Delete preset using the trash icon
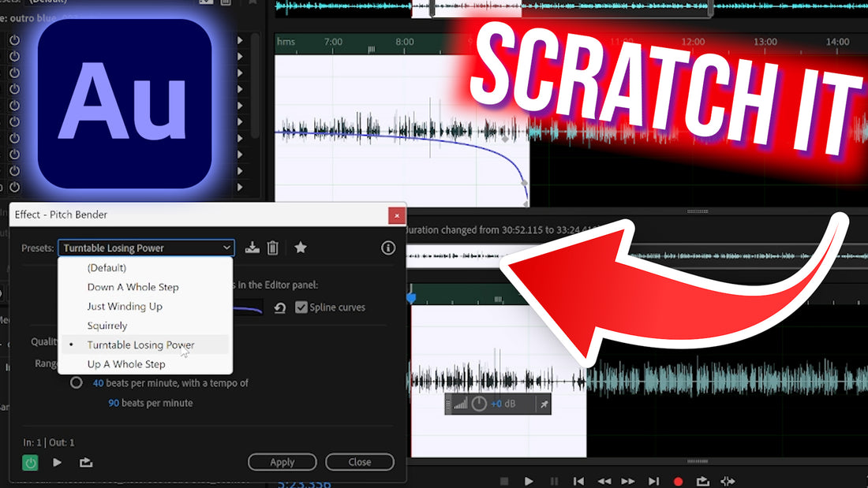The image size is (868, 488). [x=273, y=248]
